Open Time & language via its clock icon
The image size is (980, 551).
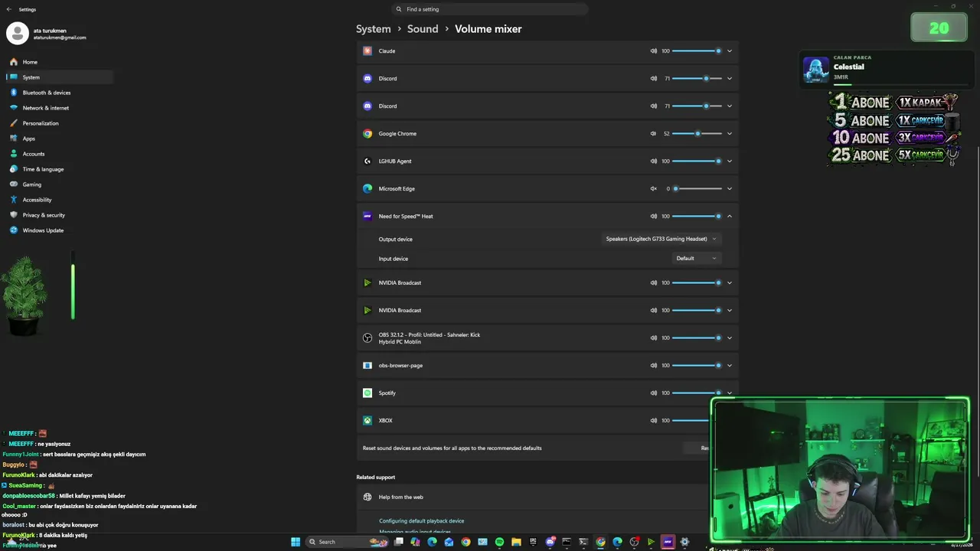14,169
